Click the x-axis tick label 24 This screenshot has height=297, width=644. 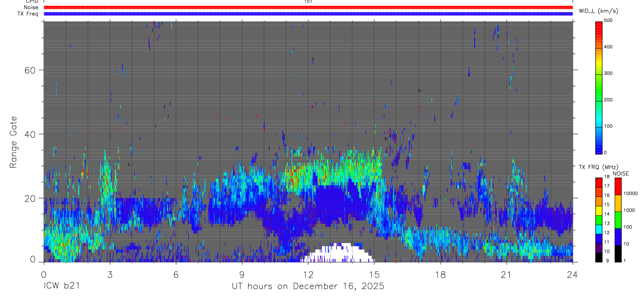click(x=573, y=274)
